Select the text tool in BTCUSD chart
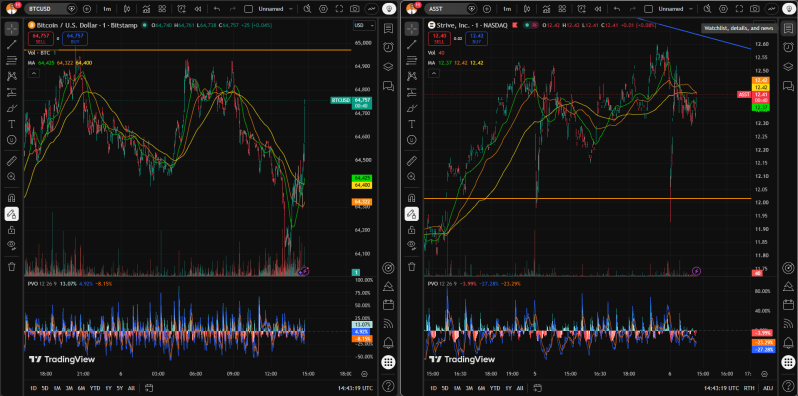Image resolution: width=798 pixels, height=396 pixels. (12, 124)
